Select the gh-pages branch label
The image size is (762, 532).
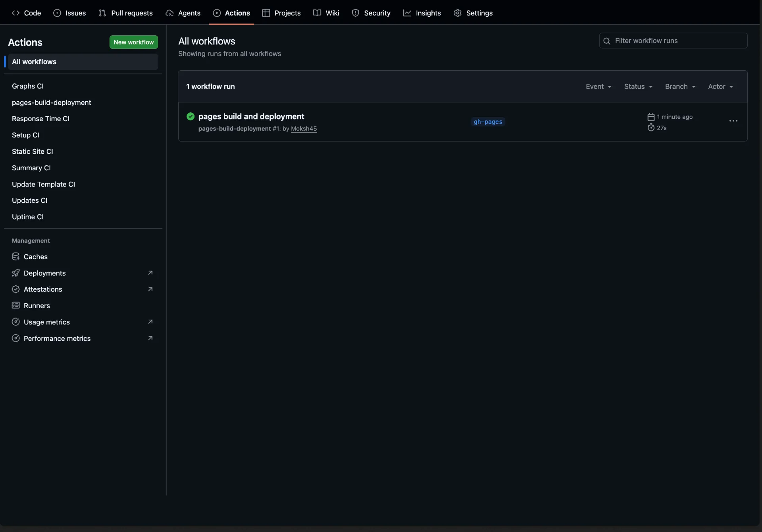tap(488, 122)
